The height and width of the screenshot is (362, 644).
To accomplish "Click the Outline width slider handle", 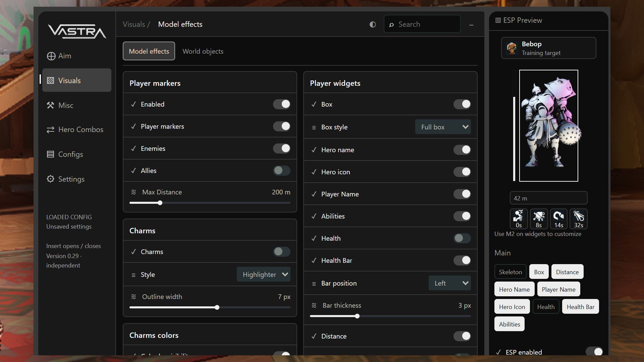I will [217, 307].
